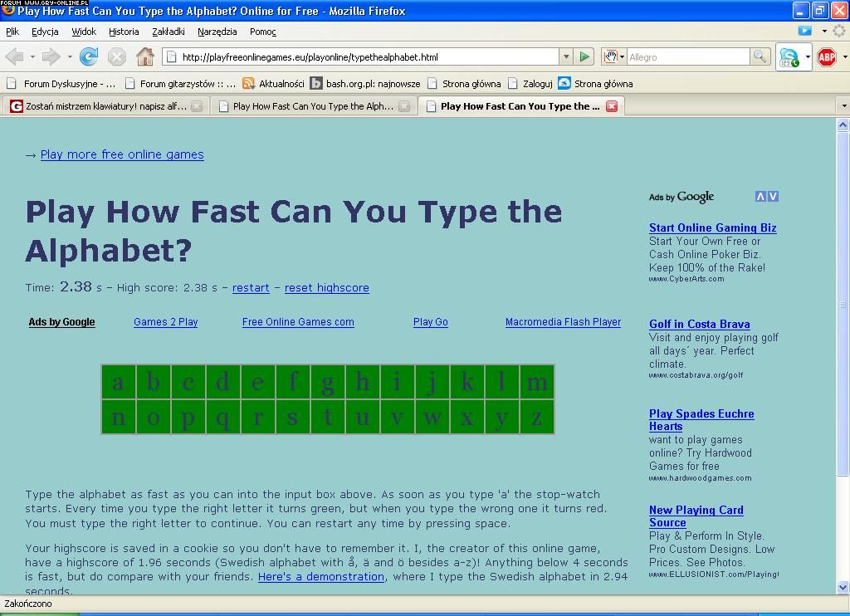The image size is (850, 616).
Task: Click the Stop loading icon
Action: pos(116,56)
